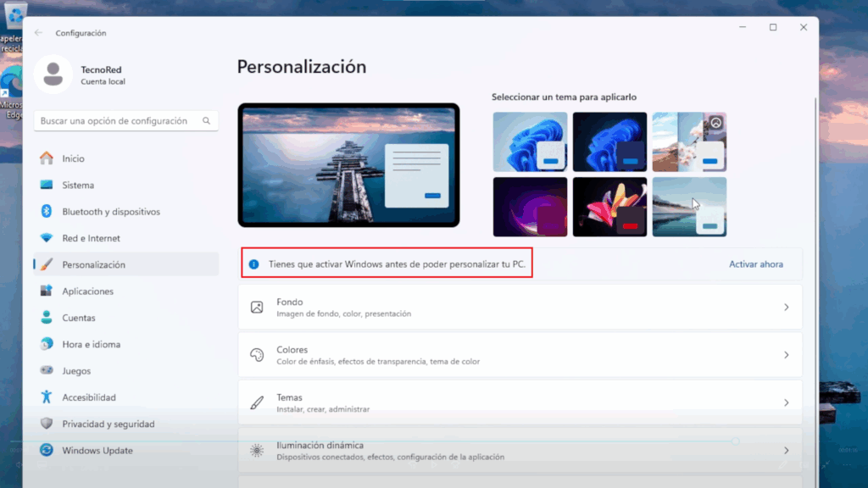Screen dimensions: 868x488
Task: Apply the colorful flower theme with red accent
Action: pos(609,207)
